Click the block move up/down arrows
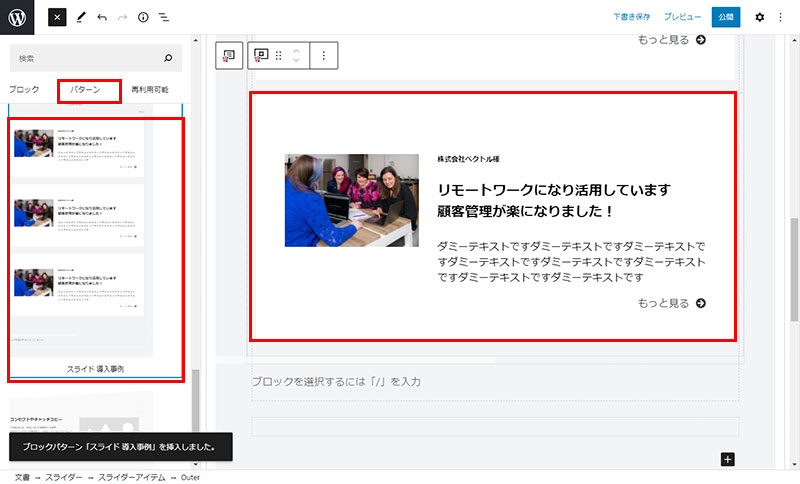This screenshot has height=484, width=800. [x=296, y=56]
